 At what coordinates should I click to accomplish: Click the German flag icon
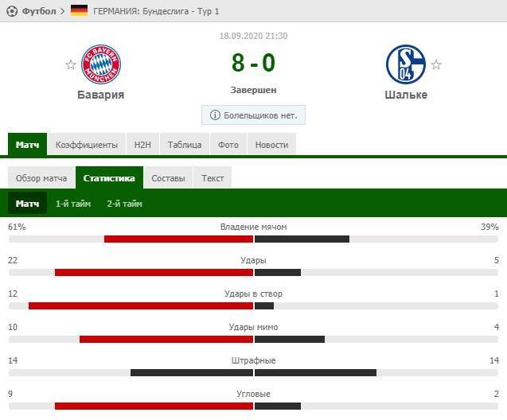click(79, 11)
